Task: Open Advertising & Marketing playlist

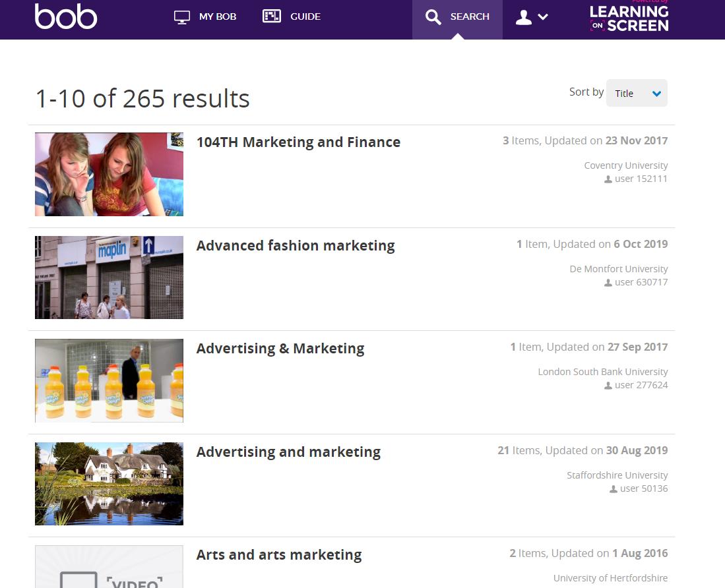Action: click(280, 349)
